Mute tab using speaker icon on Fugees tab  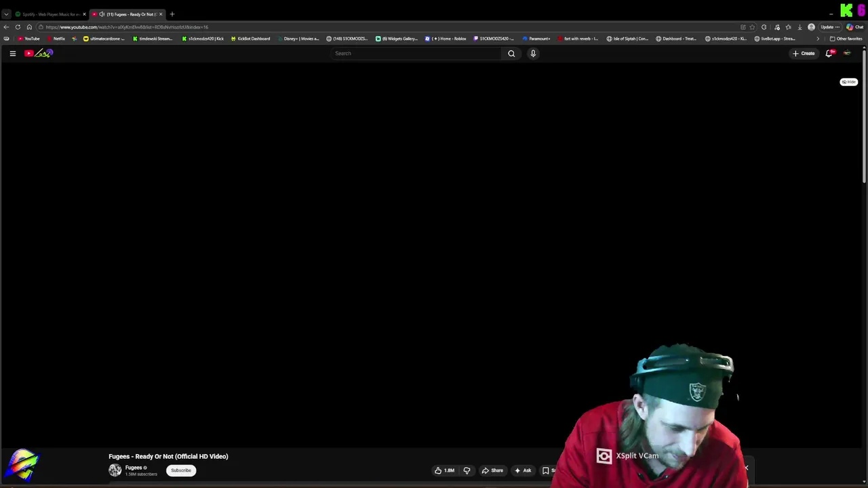[102, 14]
